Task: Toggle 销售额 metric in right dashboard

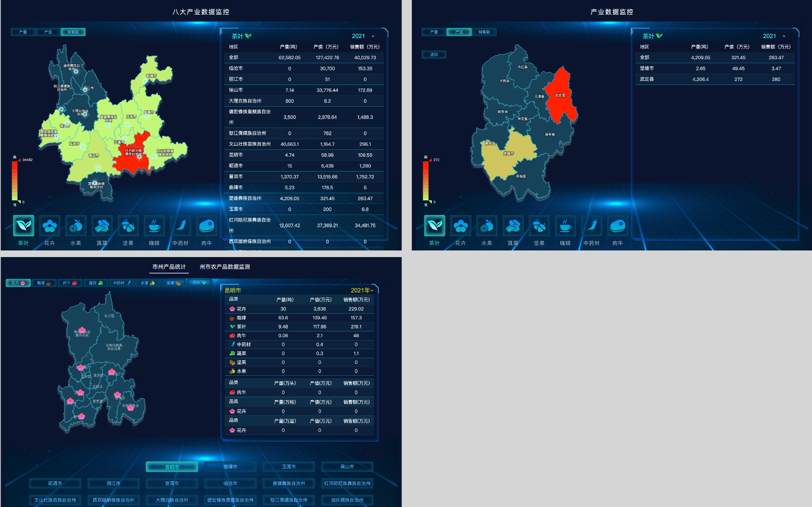Action: [x=484, y=32]
